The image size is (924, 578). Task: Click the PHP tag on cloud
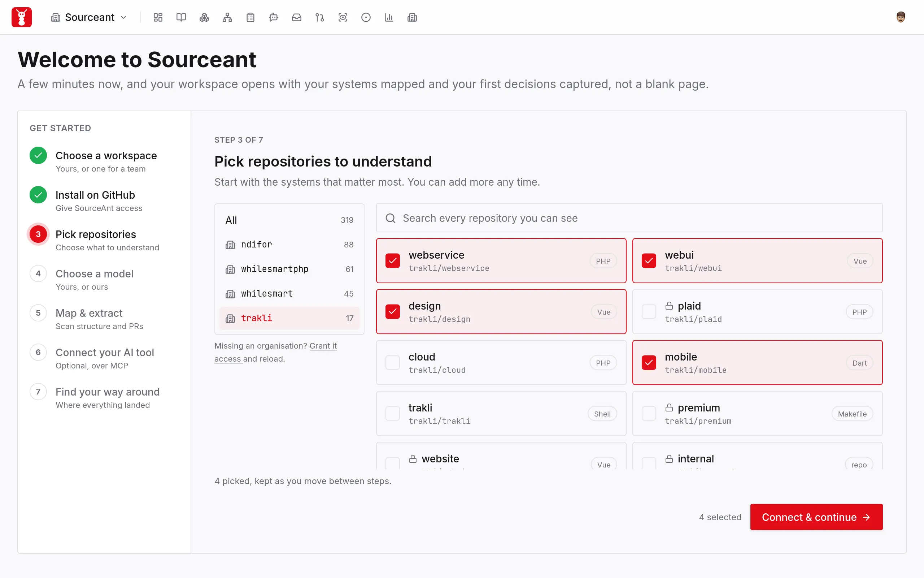pyautogui.click(x=603, y=363)
